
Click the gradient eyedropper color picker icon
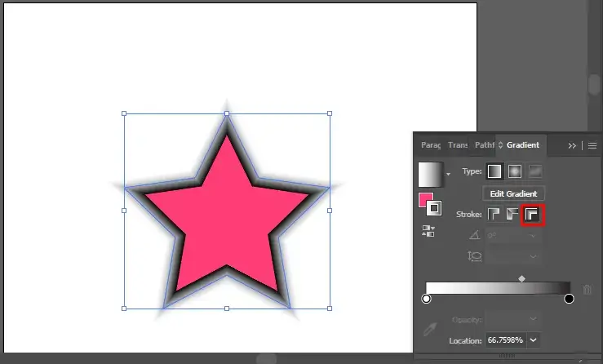429,330
